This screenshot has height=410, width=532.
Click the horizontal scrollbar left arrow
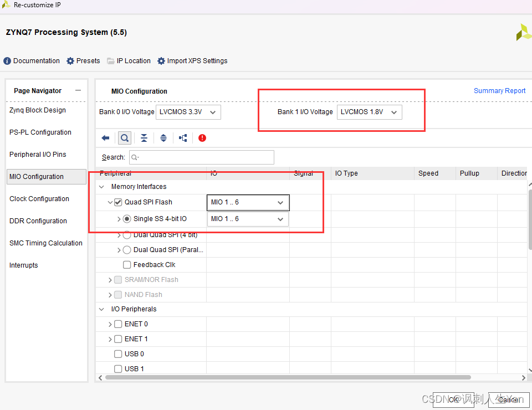[x=100, y=377]
